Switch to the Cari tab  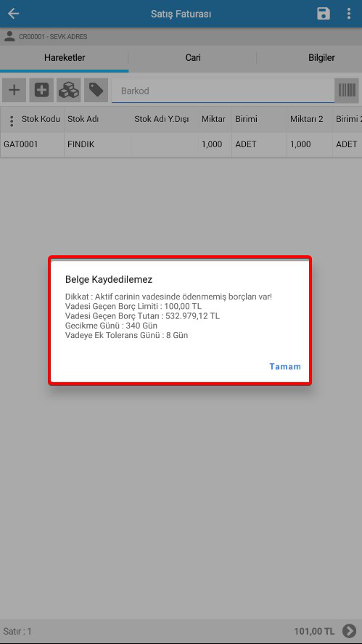tap(193, 58)
